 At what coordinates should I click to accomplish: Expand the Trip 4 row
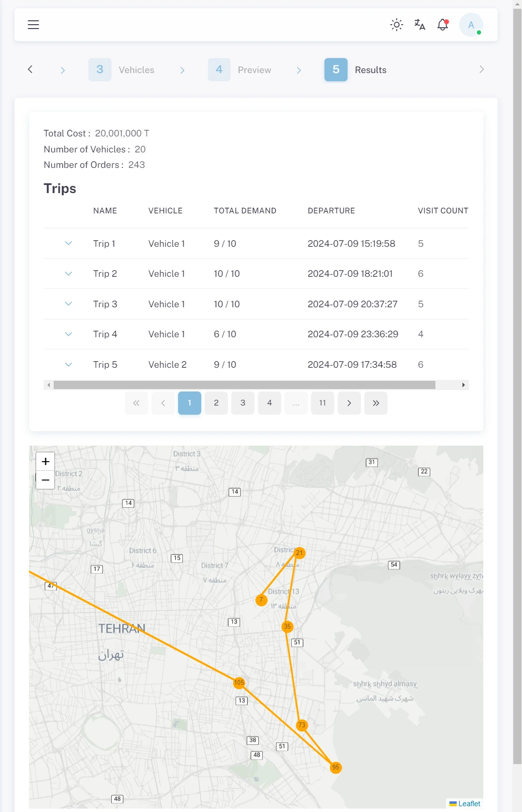(x=69, y=334)
